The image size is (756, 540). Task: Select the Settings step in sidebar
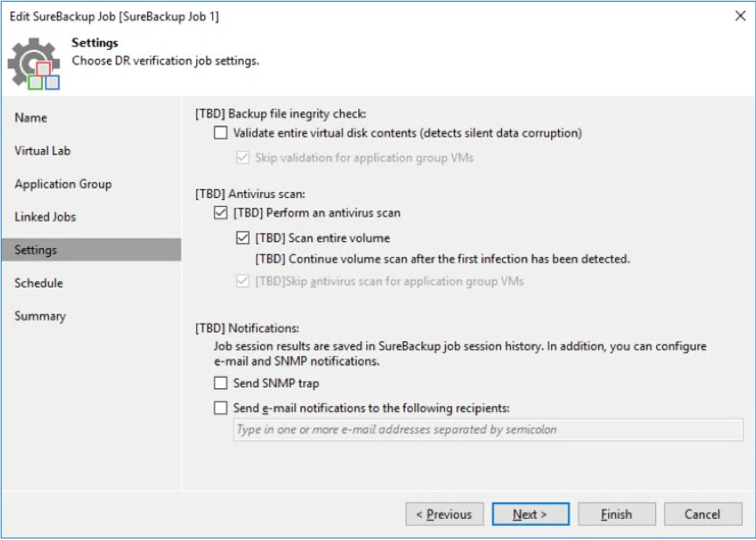pos(91,250)
